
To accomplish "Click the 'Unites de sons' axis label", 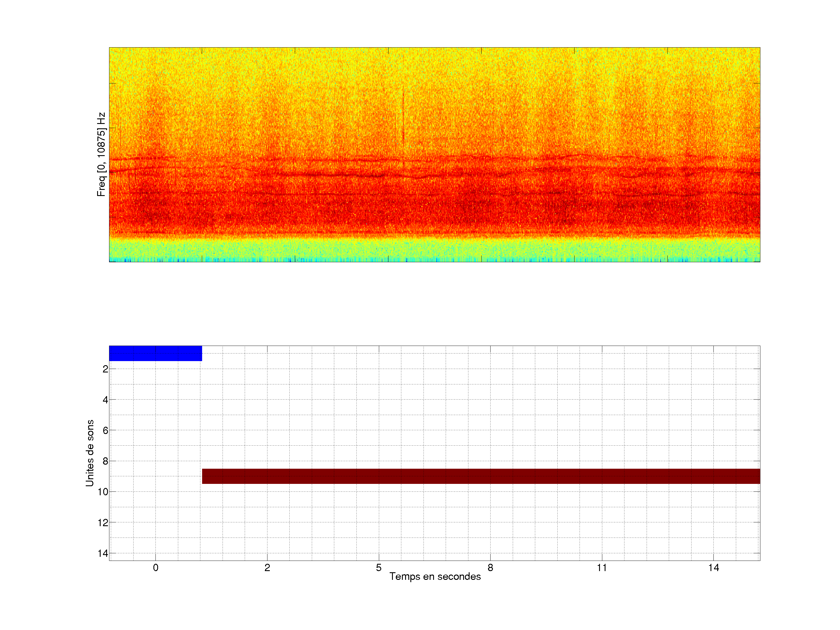I will coord(90,453).
